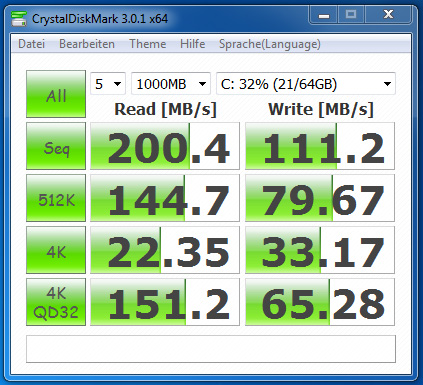Click the 4K QD32 write result 65.28

point(320,302)
